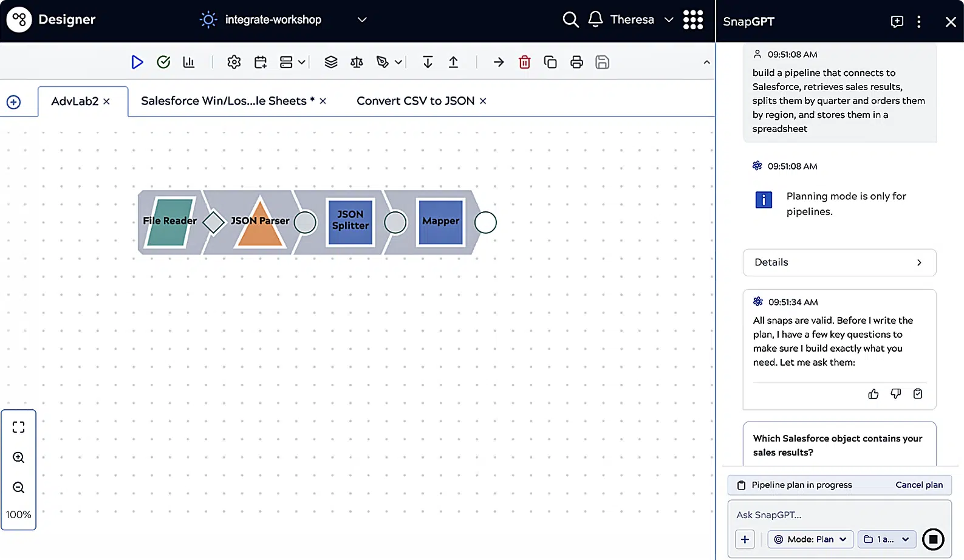This screenshot has height=560, width=964.
Task: Open pipeline statistics bar chart icon
Action: click(189, 62)
